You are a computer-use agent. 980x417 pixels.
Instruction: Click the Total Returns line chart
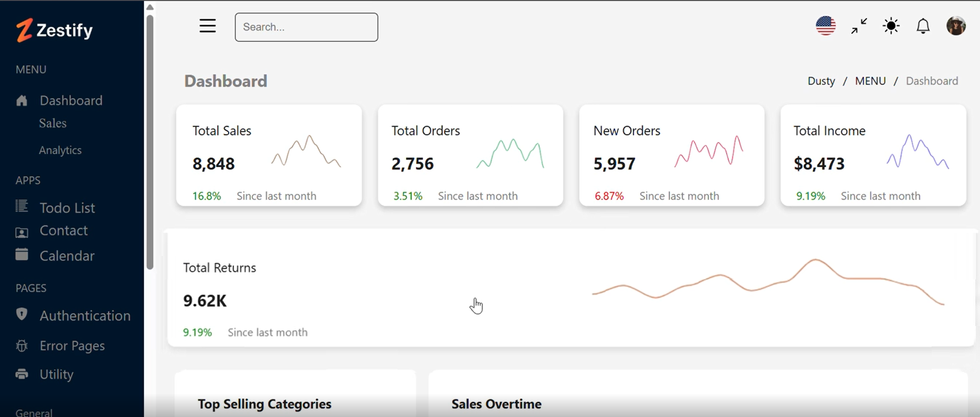click(x=768, y=282)
